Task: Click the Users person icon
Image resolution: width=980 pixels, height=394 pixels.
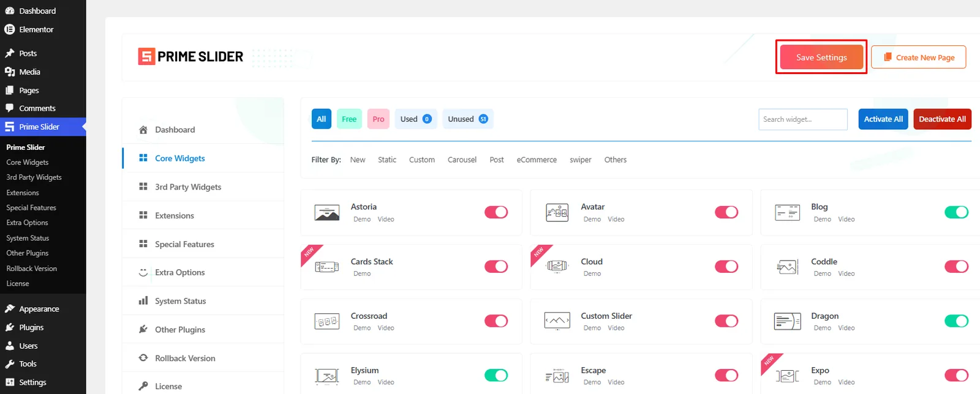Action: click(x=10, y=346)
